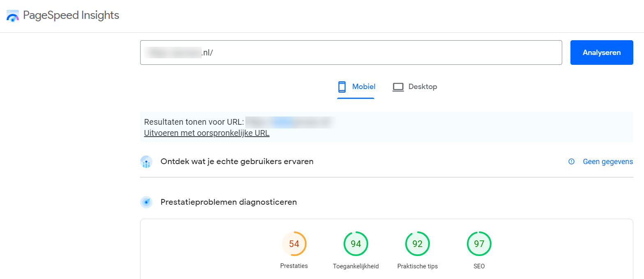
Task: Switch to the Desktop tab
Action: (415, 87)
